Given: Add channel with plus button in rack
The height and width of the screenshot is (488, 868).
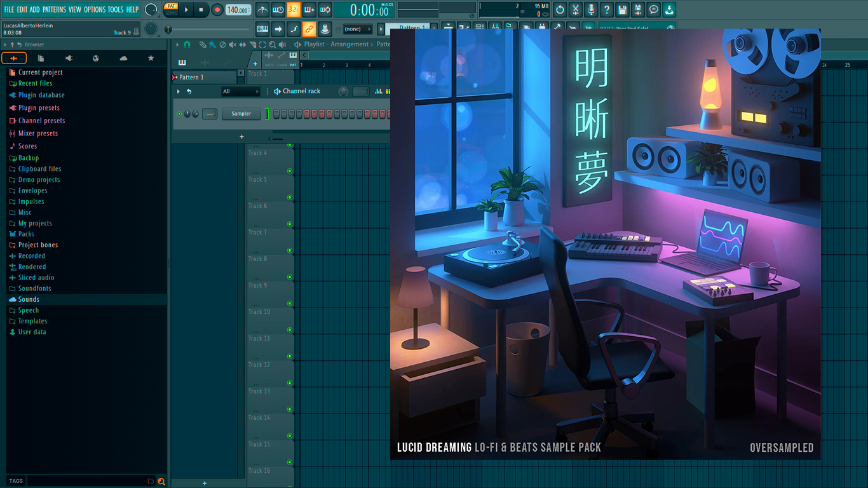Looking at the screenshot, I should (241, 137).
